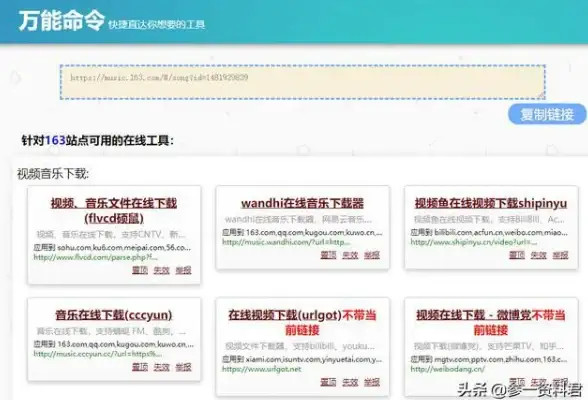588x400 pixels.
Task: Click 置顶 in the flvcd硕鼠 card
Action: pos(140,270)
